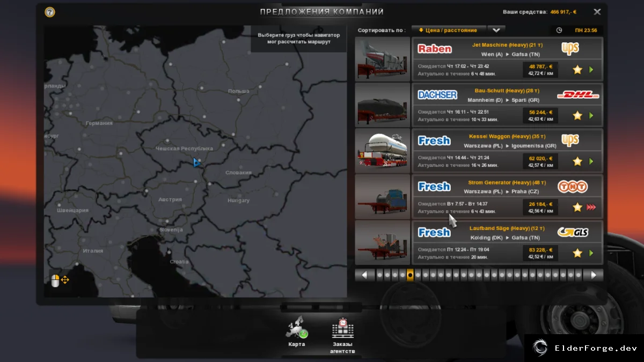Click the Германия label on map

(x=99, y=123)
